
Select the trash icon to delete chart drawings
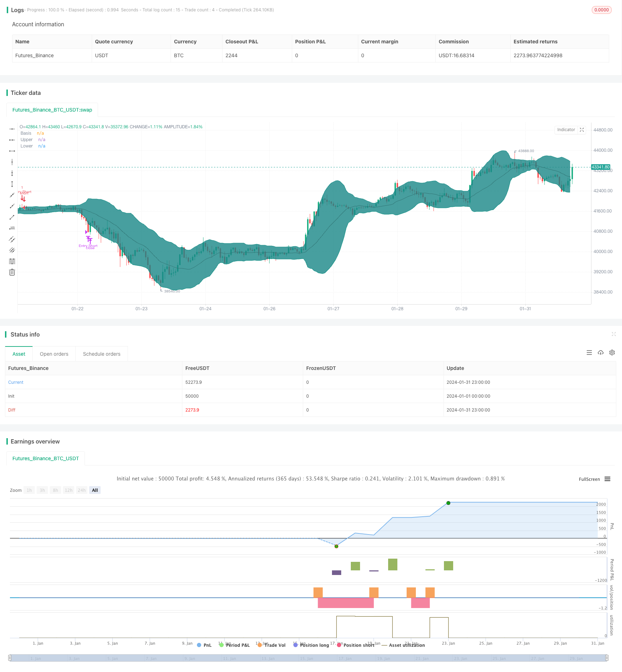(x=12, y=272)
